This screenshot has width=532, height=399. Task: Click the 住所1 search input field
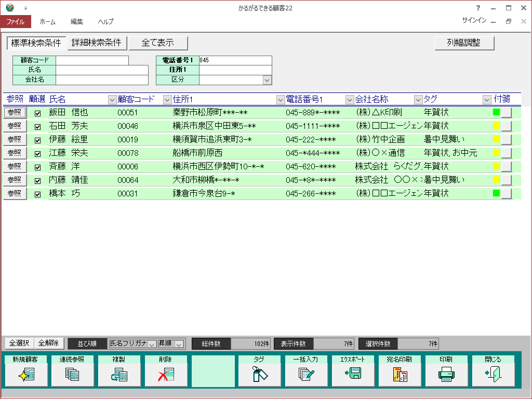(x=235, y=70)
